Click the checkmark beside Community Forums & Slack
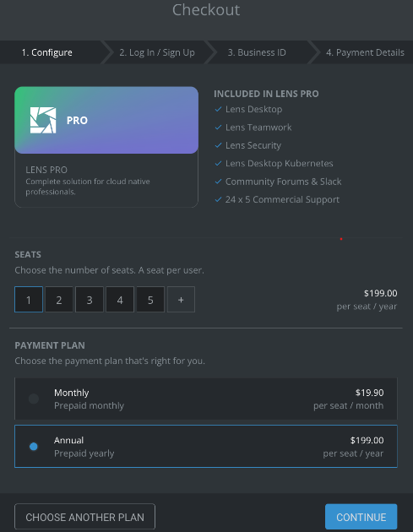 click(x=218, y=182)
